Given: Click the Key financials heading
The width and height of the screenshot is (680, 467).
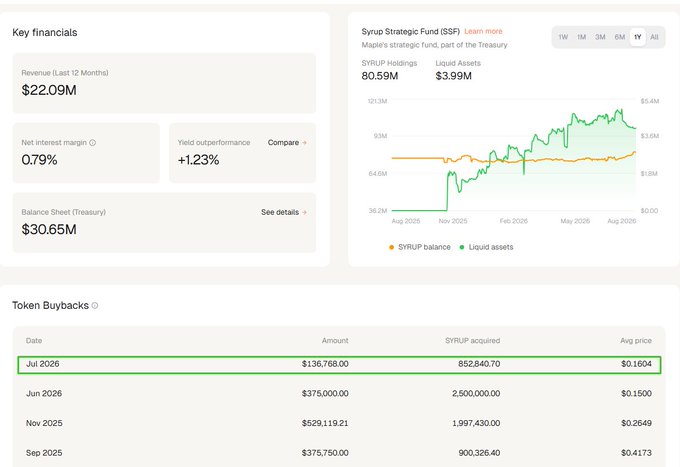Looking at the screenshot, I should [45, 33].
